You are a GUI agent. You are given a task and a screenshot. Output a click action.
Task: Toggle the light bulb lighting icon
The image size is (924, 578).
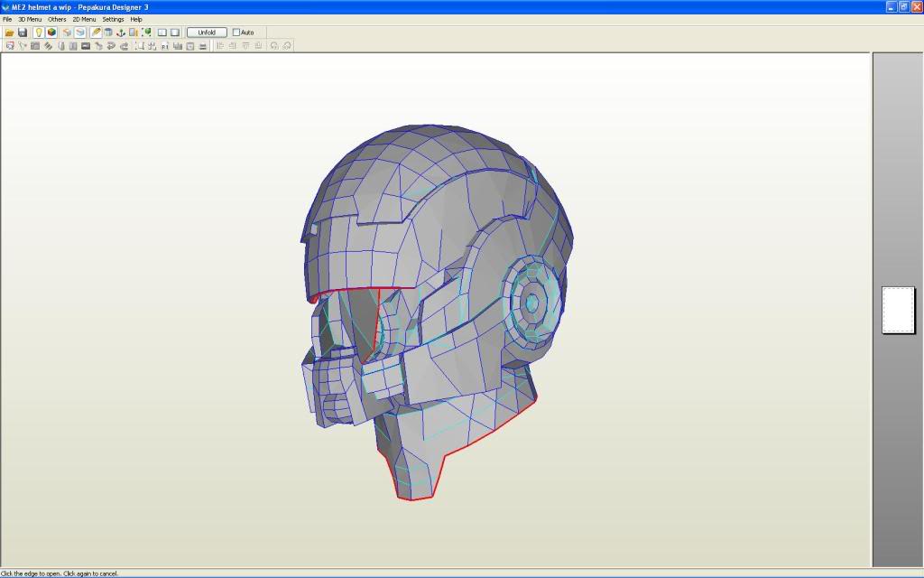click(x=39, y=33)
